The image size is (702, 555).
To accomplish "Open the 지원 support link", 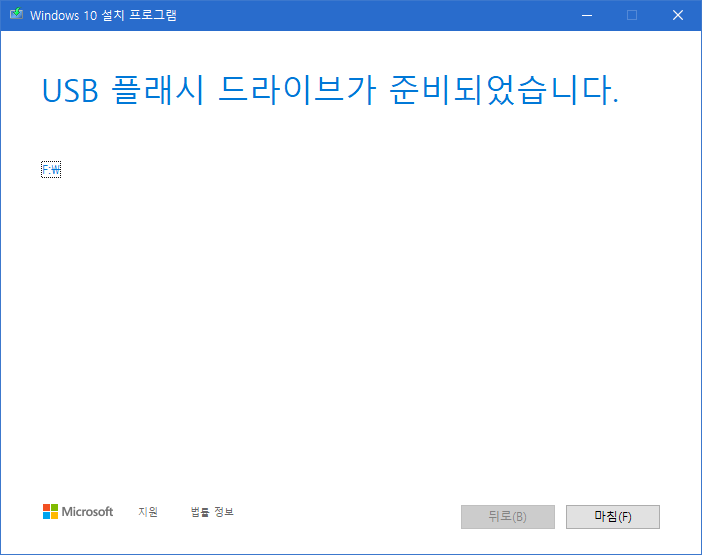I will (x=148, y=512).
